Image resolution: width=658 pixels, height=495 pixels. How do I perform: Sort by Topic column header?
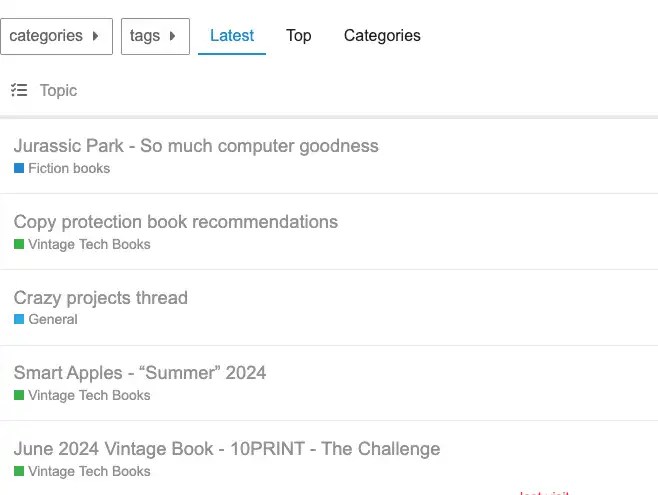pos(58,90)
